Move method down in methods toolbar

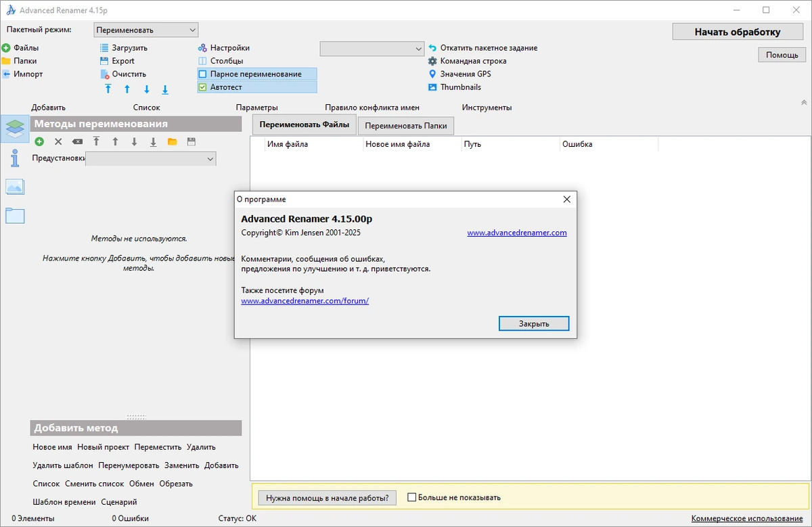pyautogui.click(x=134, y=141)
